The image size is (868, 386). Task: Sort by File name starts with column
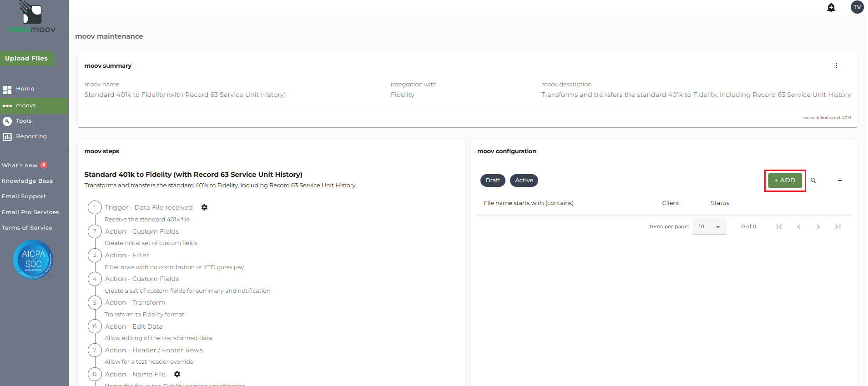(x=529, y=203)
